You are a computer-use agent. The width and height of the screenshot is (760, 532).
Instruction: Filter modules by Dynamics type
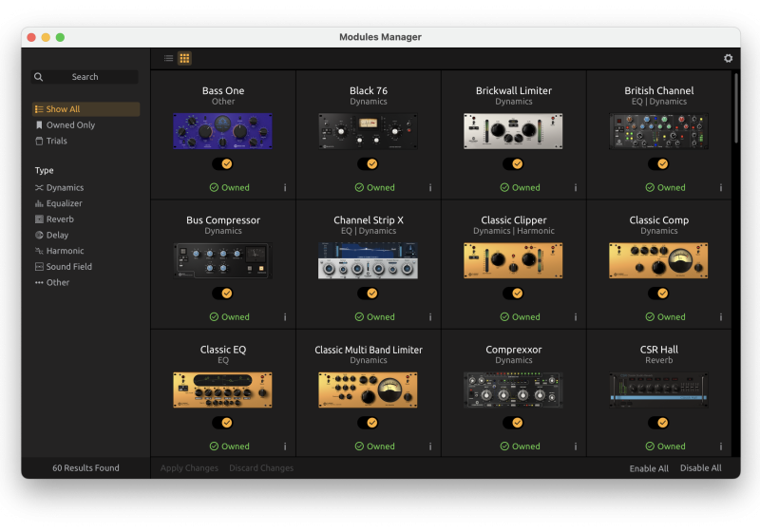(x=65, y=188)
